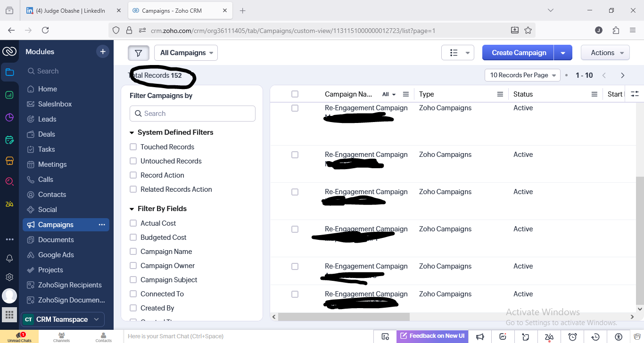Open the Modules folder icon in rail
The image size is (644, 343).
point(9,72)
